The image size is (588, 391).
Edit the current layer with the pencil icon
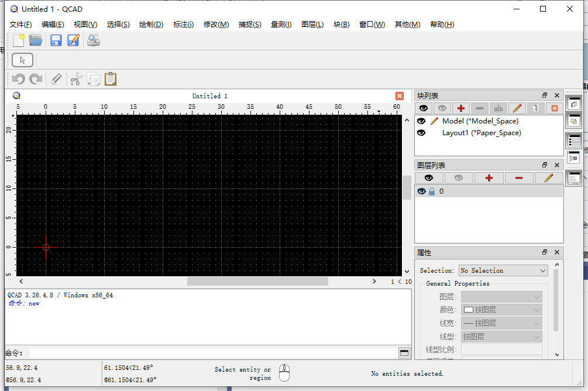[549, 178]
